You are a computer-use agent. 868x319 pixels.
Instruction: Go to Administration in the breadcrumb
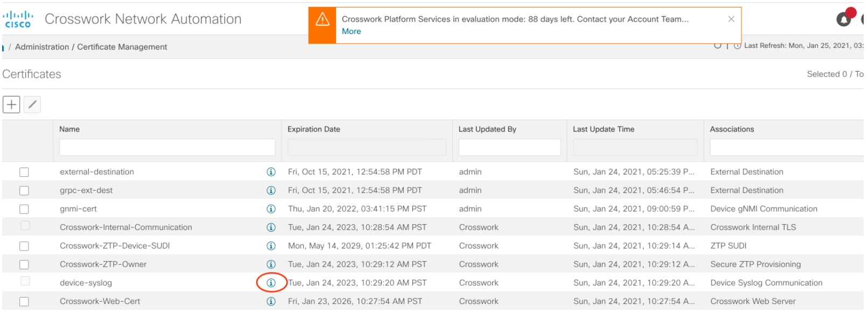(x=42, y=47)
